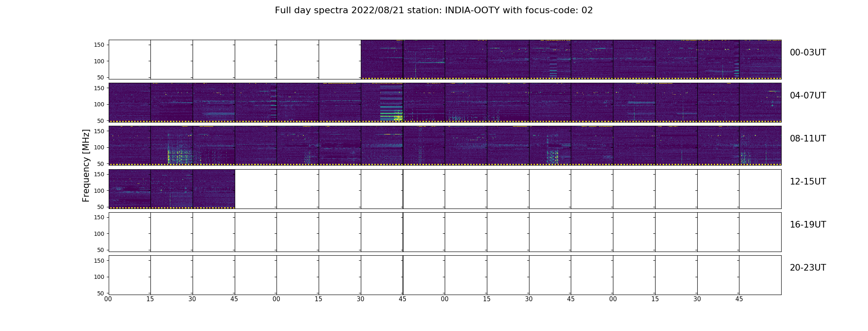Open the first spectrogram panel in the 04-07UT row
Viewport: 868px width, 331px height.
[x=130, y=103]
